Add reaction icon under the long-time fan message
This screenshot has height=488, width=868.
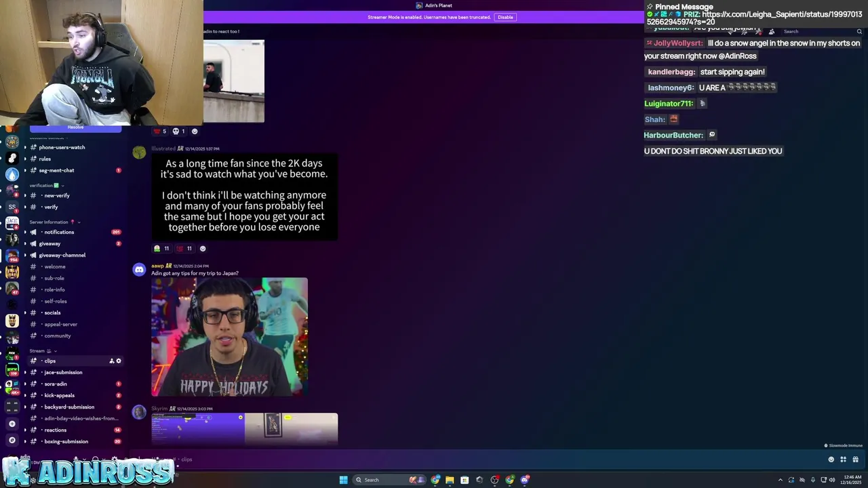(203, 248)
